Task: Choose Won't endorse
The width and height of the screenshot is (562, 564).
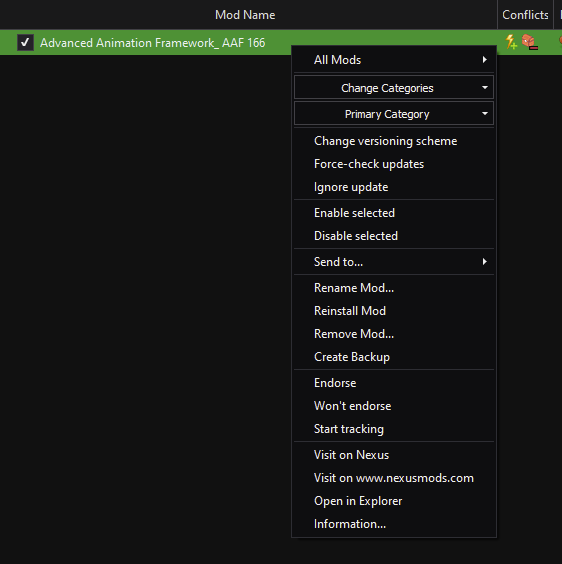Action: pyautogui.click(x=394, y=406)
